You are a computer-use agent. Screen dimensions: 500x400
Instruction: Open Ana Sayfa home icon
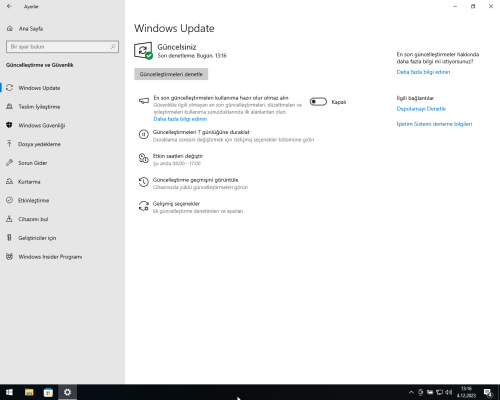10,29
